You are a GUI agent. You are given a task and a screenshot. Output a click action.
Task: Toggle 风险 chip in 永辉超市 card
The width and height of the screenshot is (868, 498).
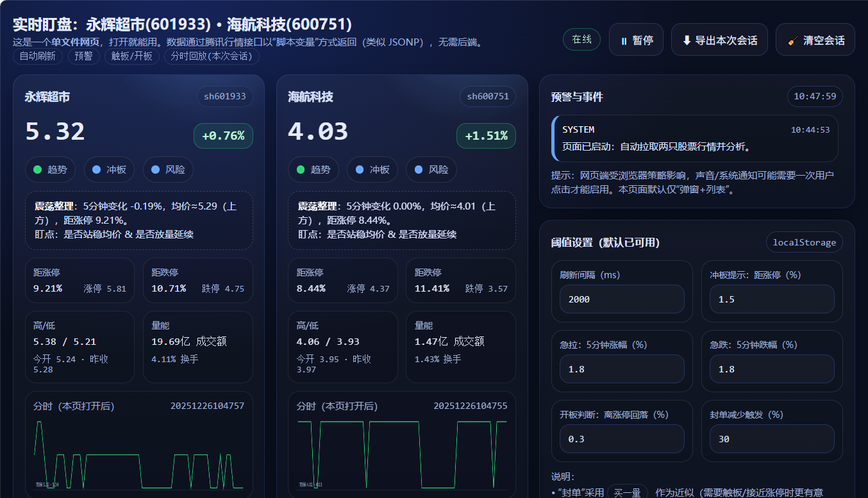click(168, 170)
